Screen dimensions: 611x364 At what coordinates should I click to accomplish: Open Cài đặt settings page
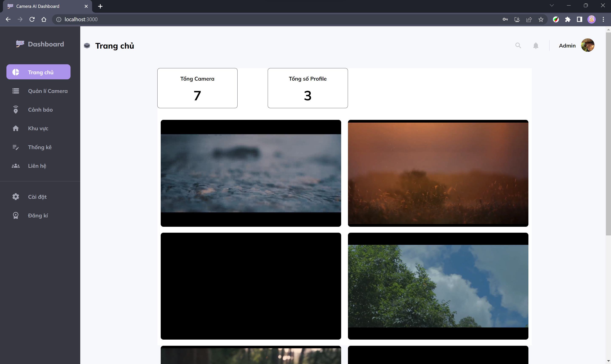[x=37, y=197]
